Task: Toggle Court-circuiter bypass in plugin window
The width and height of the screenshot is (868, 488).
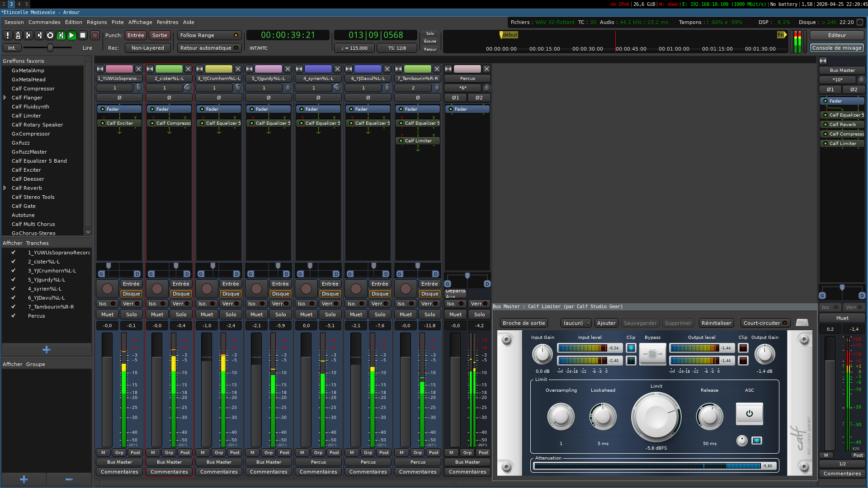Action: click(x=765, y=323)
